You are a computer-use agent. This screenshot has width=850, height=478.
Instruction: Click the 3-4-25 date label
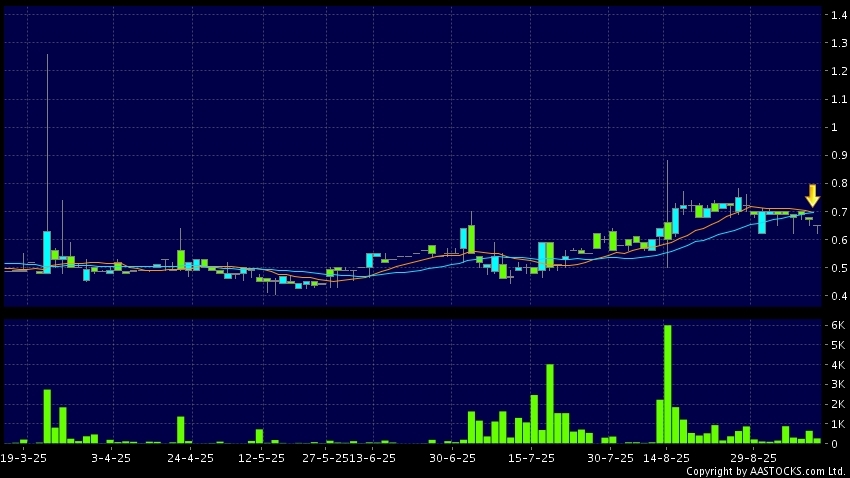pyautogui.click(x=111, y=458)
